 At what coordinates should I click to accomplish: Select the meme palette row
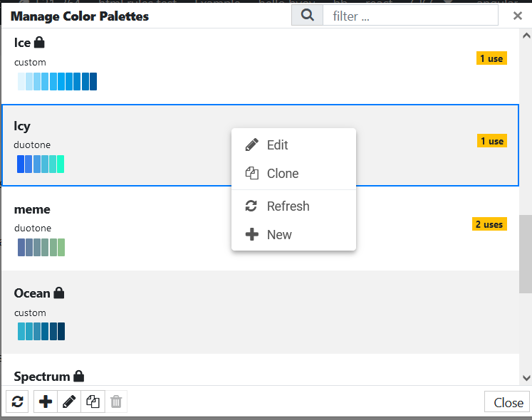pyautogui.click(x=260, y=229)
